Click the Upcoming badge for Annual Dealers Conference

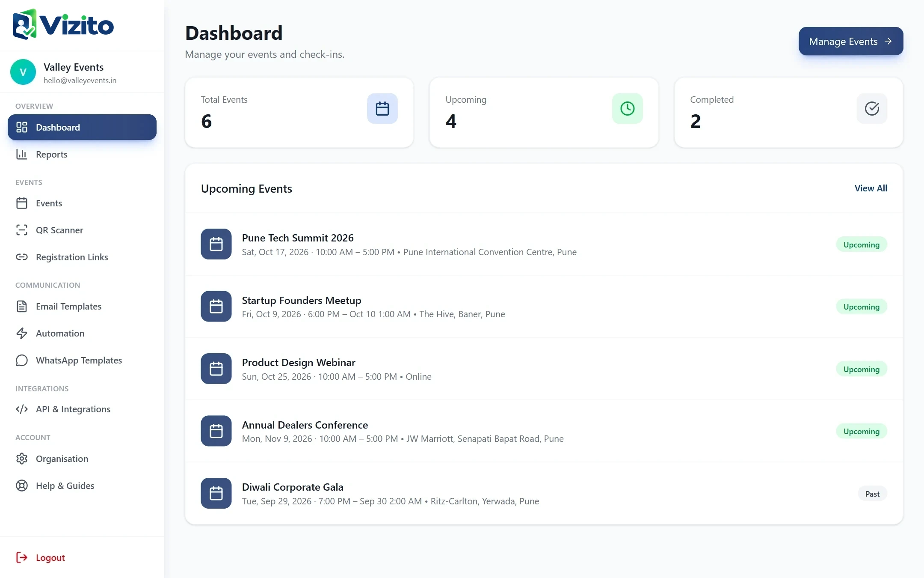(x=862, y=431)
